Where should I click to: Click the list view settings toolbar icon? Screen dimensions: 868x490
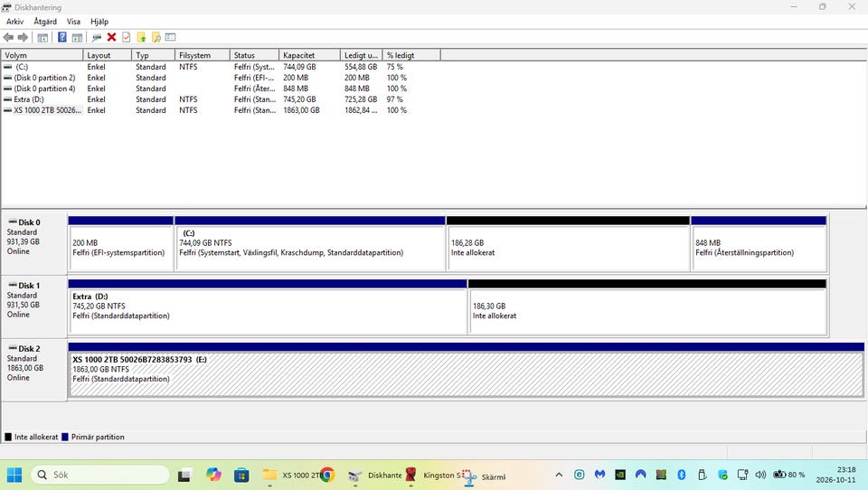(x=171, y=37)
